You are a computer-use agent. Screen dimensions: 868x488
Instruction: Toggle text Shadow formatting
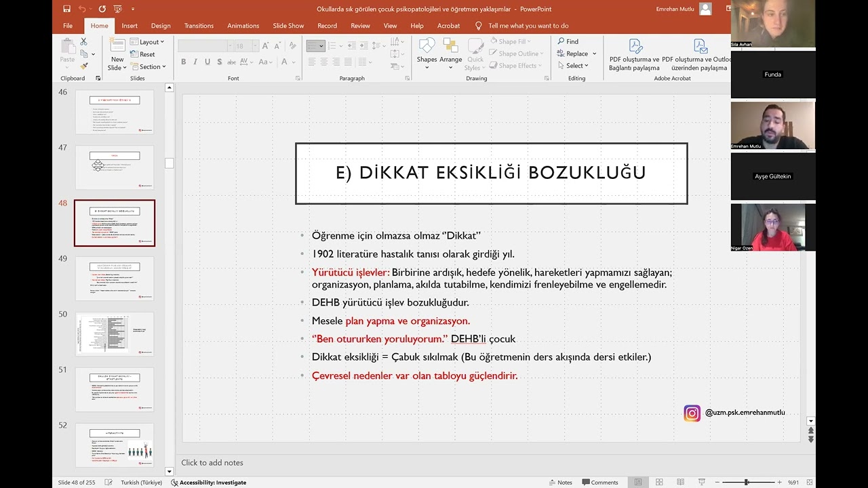click(218, 62)
